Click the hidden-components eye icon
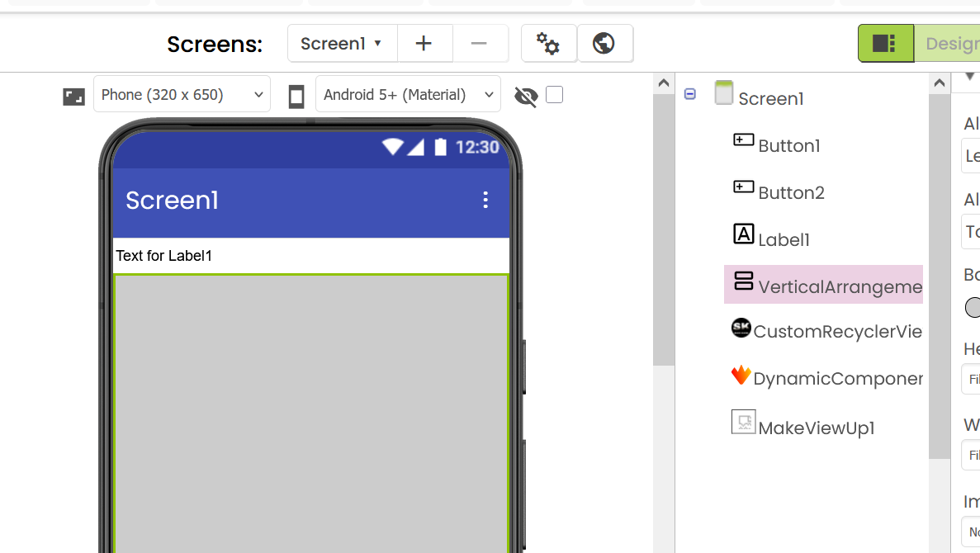The image size is (980, 553). point(526,97)
